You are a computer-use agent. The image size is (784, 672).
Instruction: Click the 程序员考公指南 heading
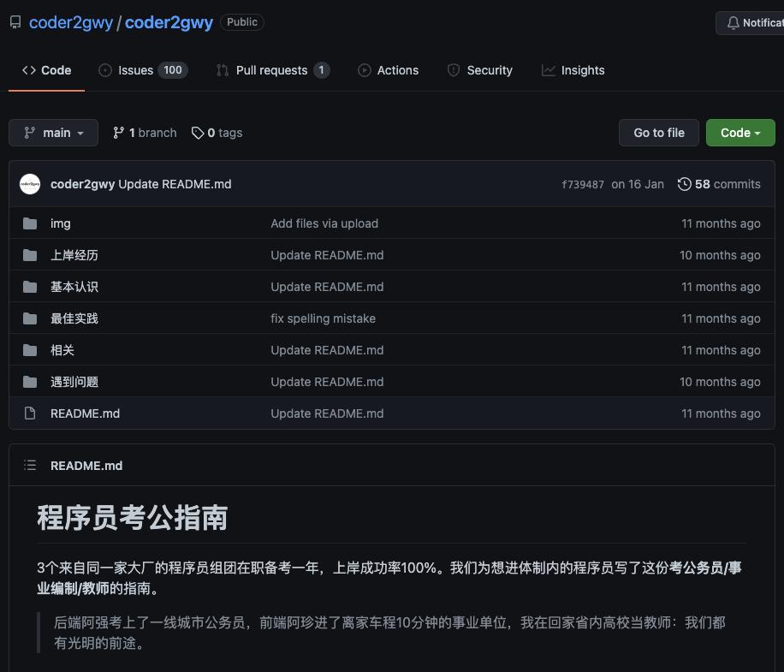tap(133, 518)
